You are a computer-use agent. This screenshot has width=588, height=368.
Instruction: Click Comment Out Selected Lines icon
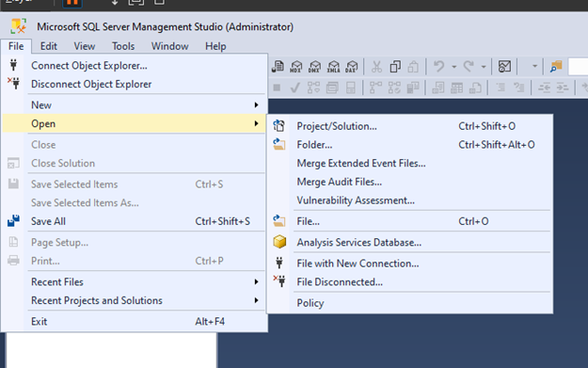coord(501,88)
